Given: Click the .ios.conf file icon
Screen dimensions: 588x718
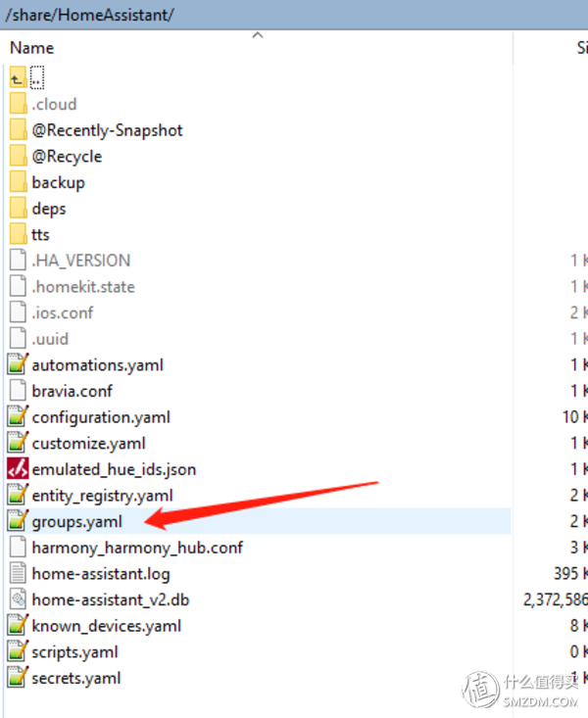Looking at the screenshot, I should coord(18,312).
